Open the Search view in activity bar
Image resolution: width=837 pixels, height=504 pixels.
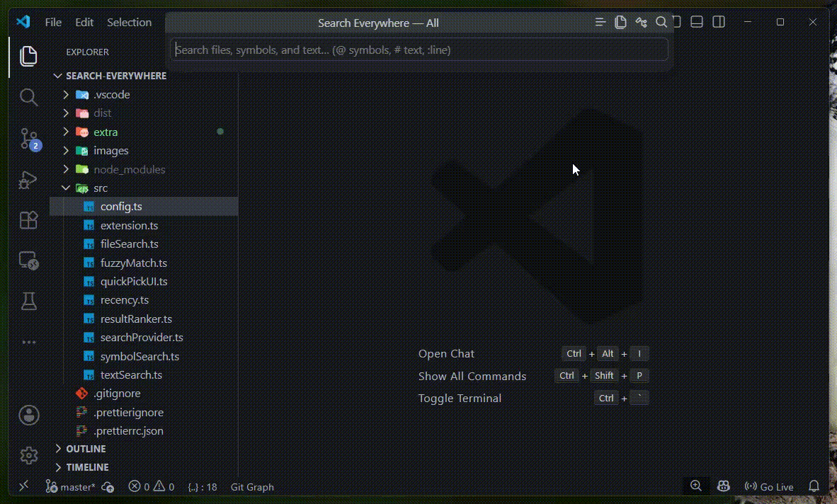point(28,97)
